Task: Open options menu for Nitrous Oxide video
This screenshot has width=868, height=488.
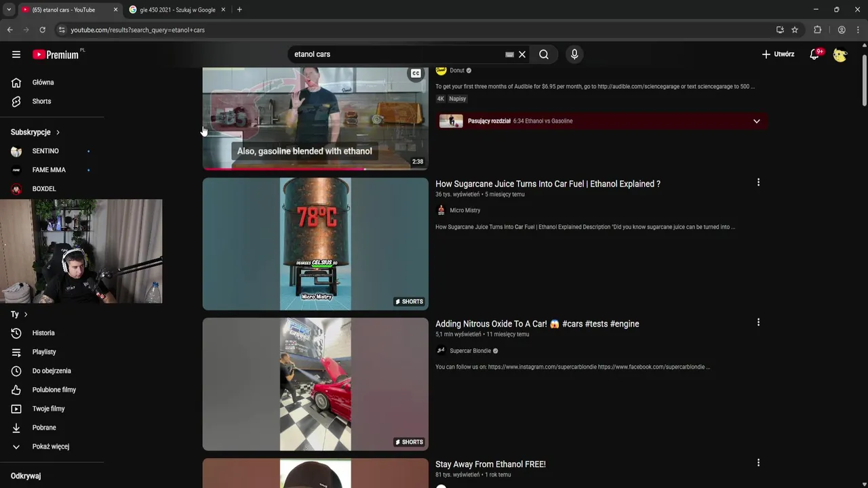Action: [758, 323]
